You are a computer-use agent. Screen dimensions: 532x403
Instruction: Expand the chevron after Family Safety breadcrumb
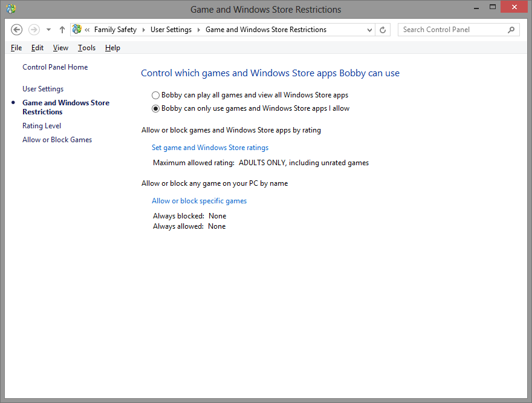click(x=143, y=30)
